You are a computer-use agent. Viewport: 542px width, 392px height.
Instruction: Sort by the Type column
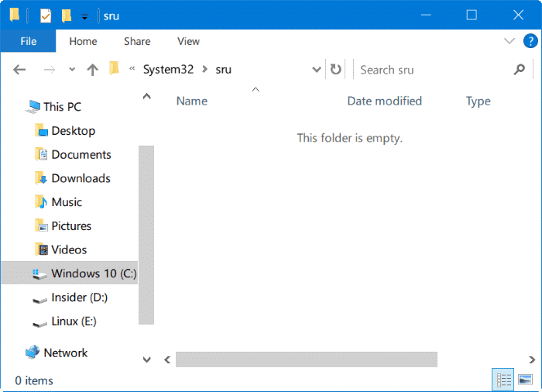pos(478,101)
